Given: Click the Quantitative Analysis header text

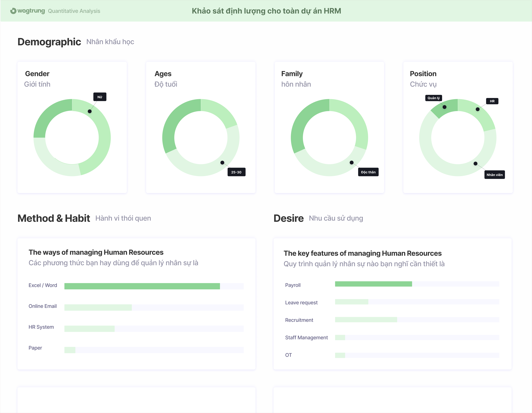Looking at the screenshot, I should pos(74,11).
